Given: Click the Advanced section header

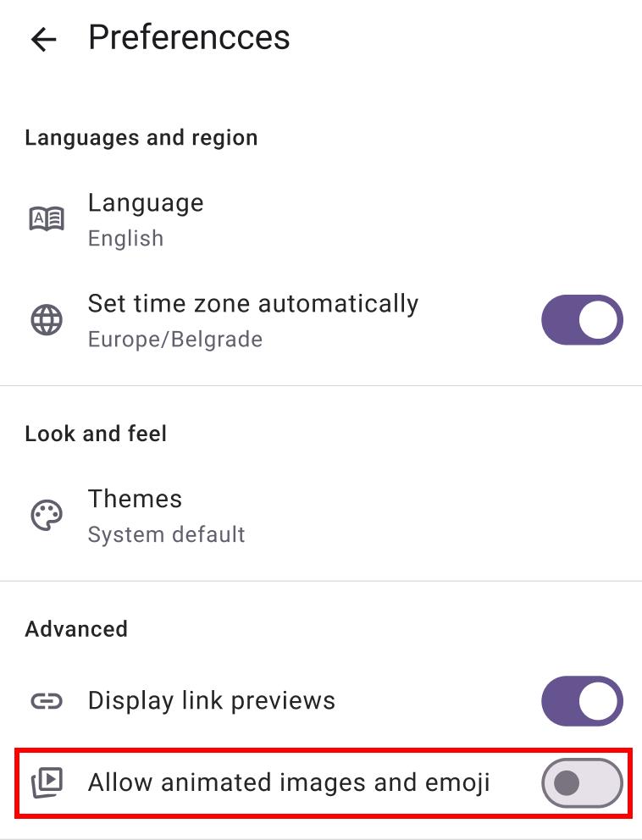Looking at the screenshot, I should click(x=76, y=629).
